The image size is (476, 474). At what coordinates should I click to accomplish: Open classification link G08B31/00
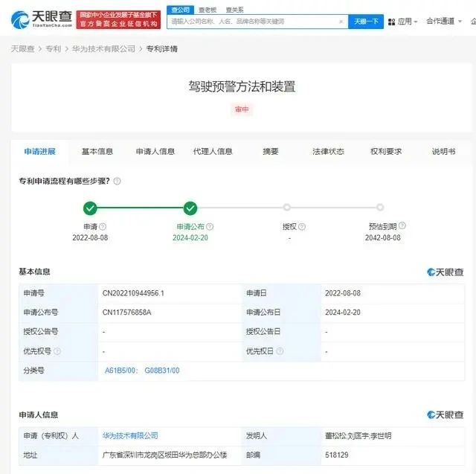[x=162, y=371]
